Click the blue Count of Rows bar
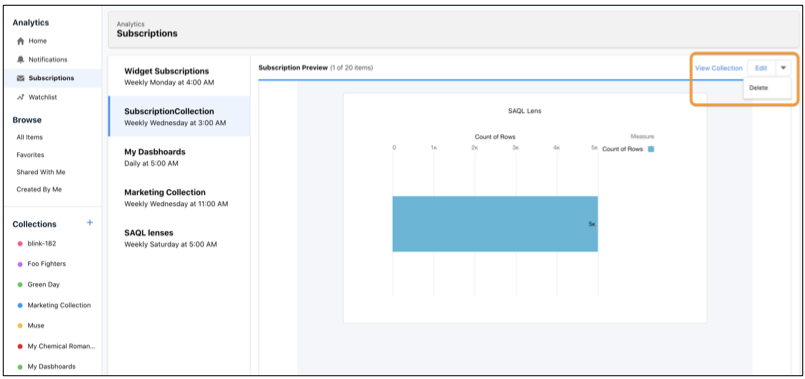805x379 pixels. pos(495,224)
